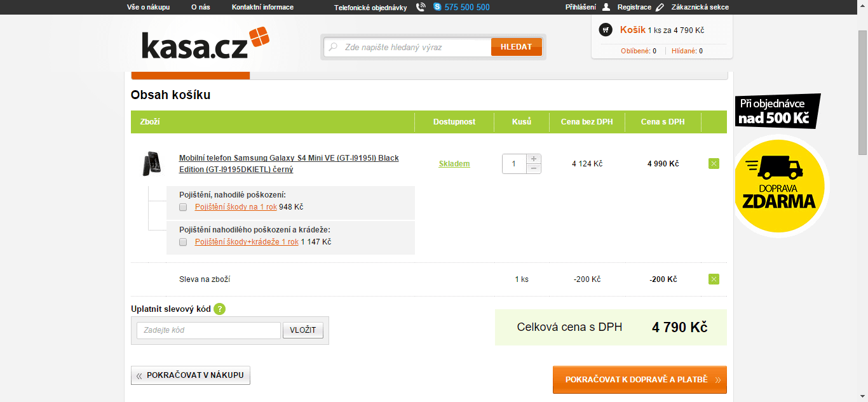Viewport: 868px width, 402px height.
Task: Click the cart icon in Košík box
Action: tap(606, 30)
